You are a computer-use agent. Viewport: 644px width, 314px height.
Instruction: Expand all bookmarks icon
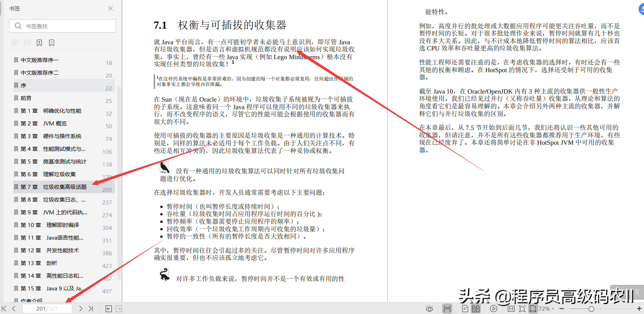pyautogui.click(x=15, y=43)
